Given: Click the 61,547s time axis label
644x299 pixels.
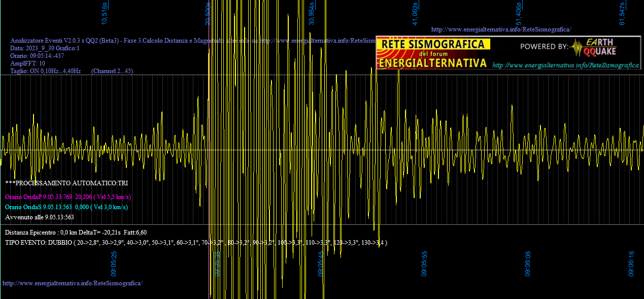Looking at the screenshot, I should pos(622,13).
